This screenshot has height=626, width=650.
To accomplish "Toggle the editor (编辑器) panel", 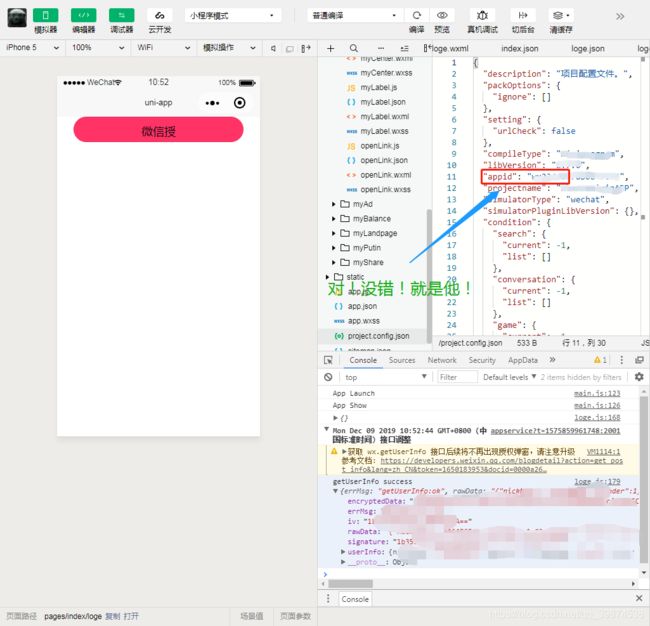I will pos(84,16).
